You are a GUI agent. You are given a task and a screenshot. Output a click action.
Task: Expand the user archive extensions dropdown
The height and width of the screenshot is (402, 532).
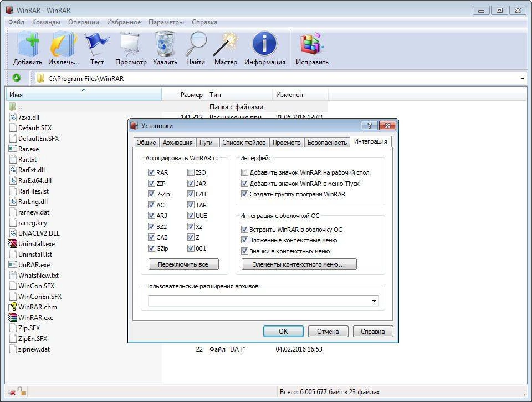[x=374, y=301]
